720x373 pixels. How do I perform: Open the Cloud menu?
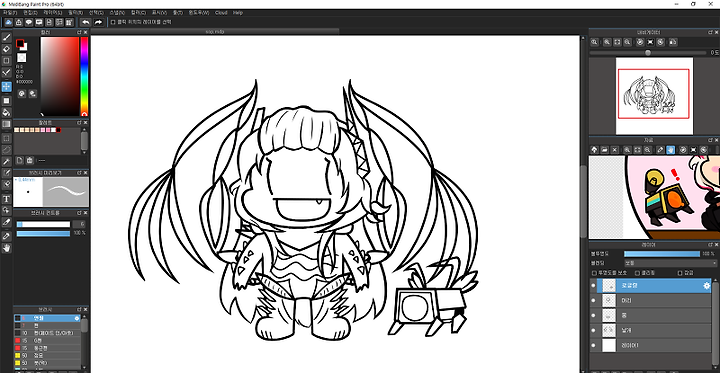221,13
